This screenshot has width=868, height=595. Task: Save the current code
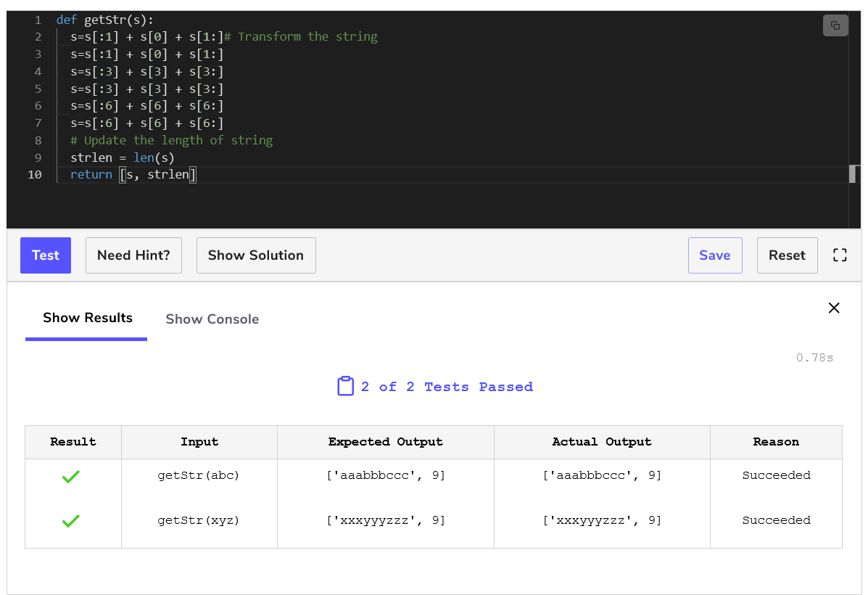[714, 255]
